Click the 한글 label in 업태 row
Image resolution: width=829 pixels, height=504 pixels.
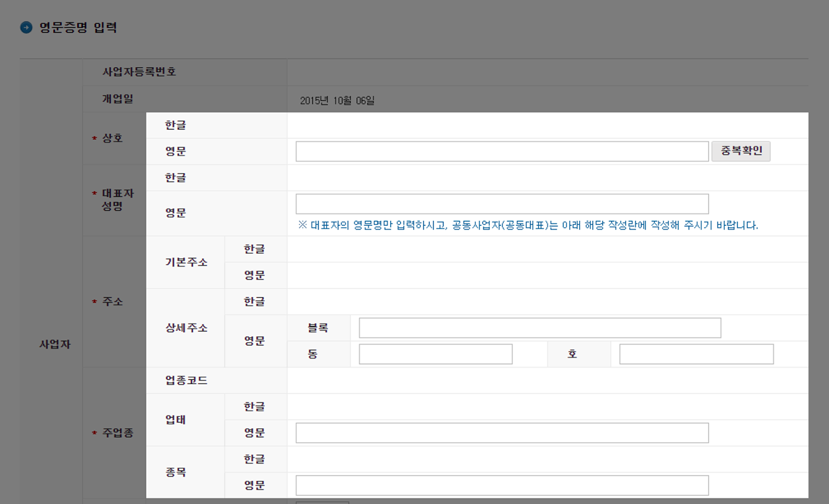pos(254,407)
